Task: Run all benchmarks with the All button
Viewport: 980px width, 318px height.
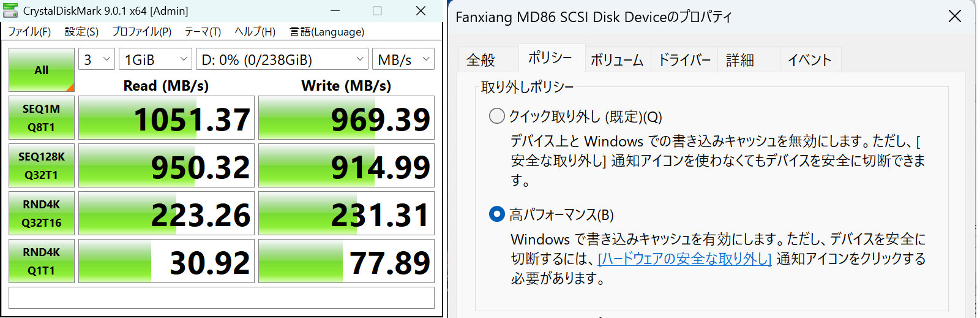Action: click(42, 70)
